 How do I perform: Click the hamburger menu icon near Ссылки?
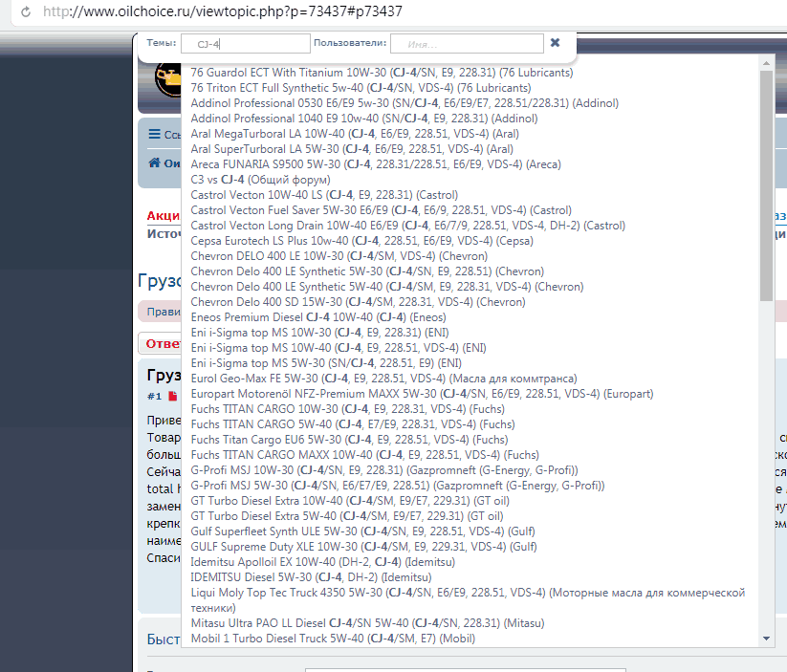pyautogui.click(x=154, y=134)
